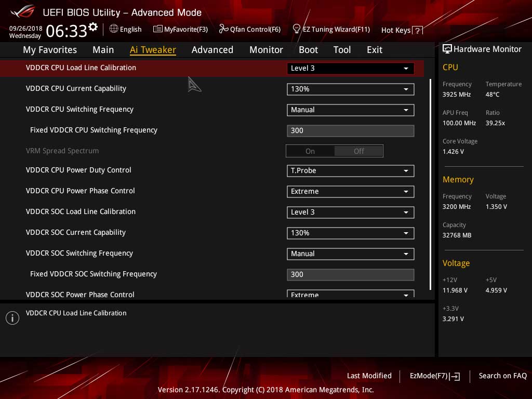Open VDDCR SOC Current Capability dropdown
Viewport: 532px width, 399px height.
351,233
